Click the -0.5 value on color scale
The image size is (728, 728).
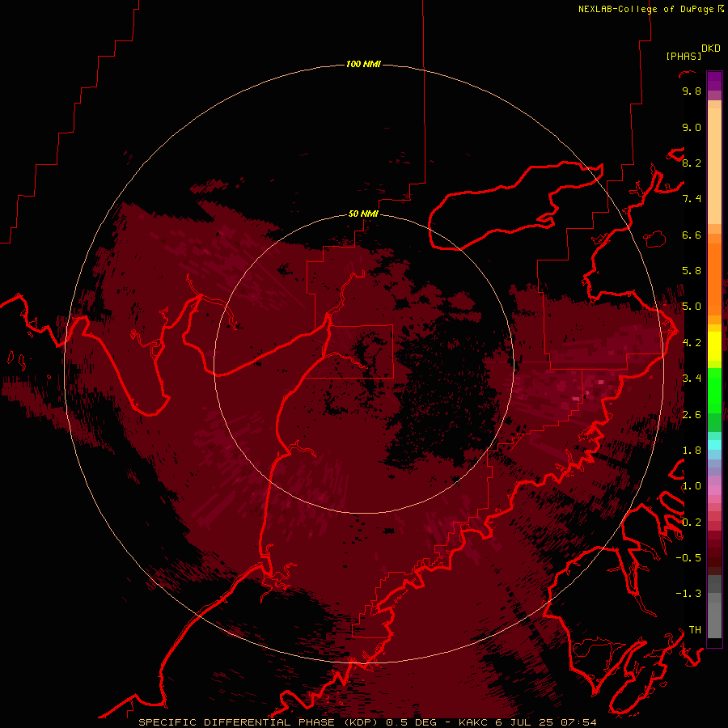tap(688, 558)
